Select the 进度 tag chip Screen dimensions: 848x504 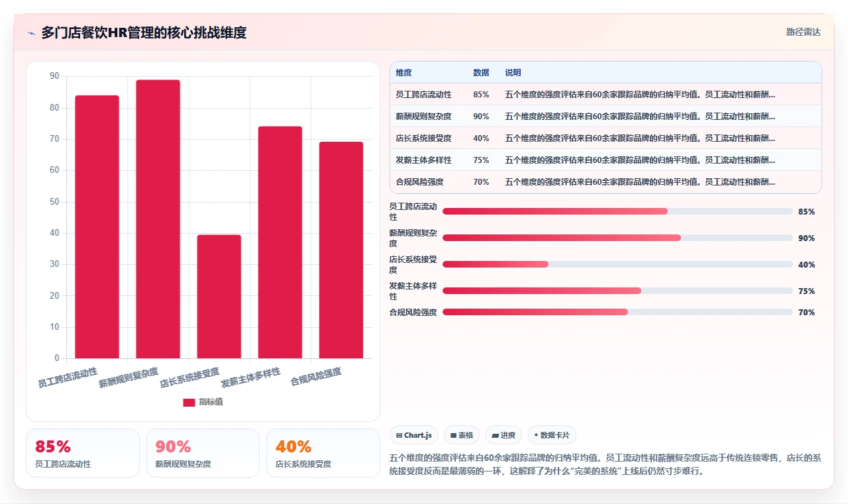pos(503,435)
